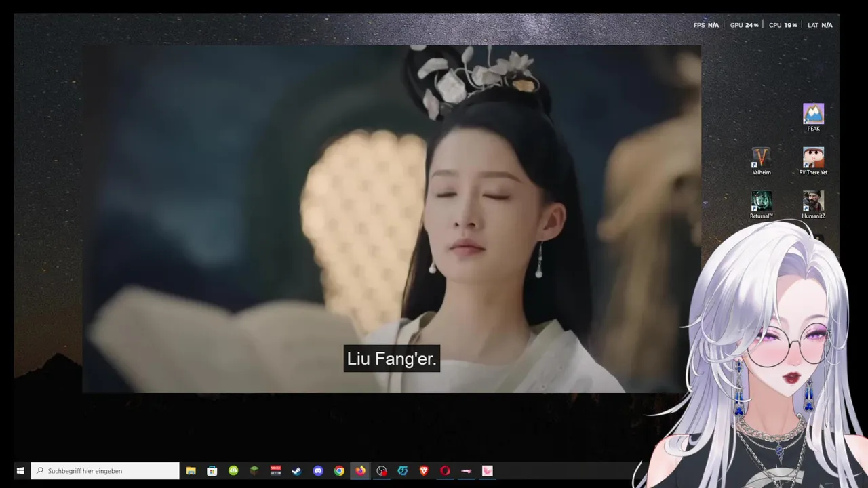Open Steam from the taskbar

point(296,470)
